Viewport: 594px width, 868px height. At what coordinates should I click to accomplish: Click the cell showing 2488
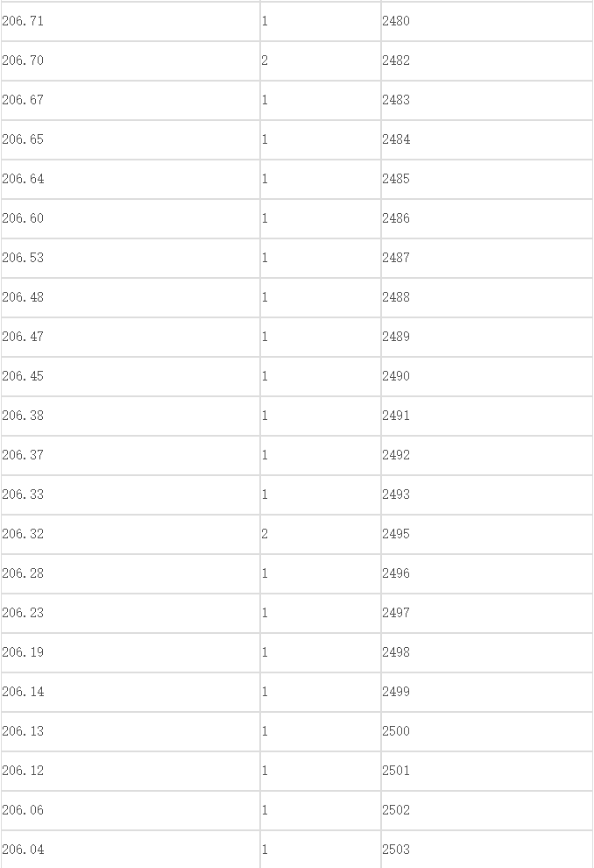[486, 297]
